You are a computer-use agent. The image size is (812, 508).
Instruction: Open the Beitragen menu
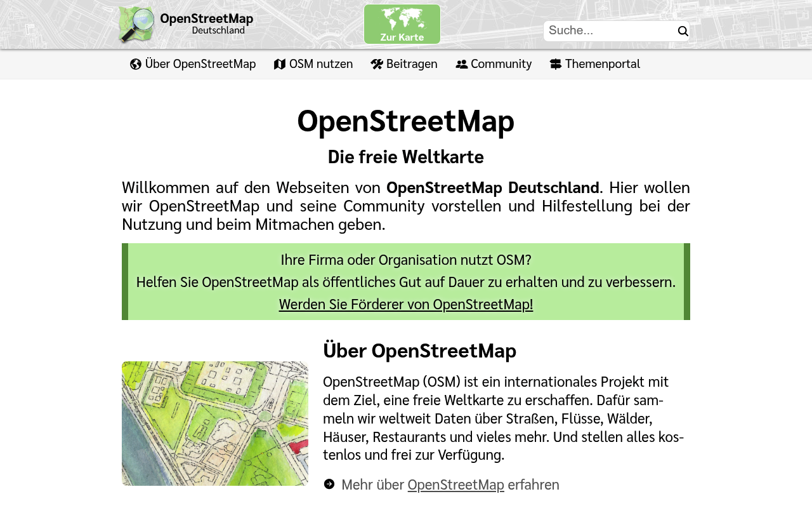click(x=404, y=64)
